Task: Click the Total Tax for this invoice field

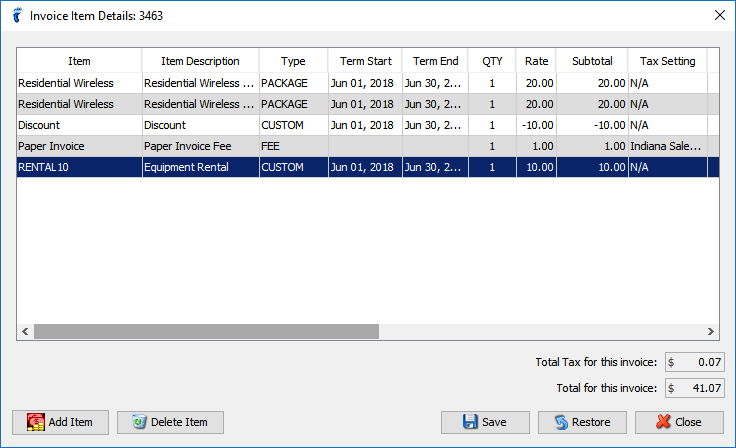Action: pyautogui.click(x=695, y=362)
